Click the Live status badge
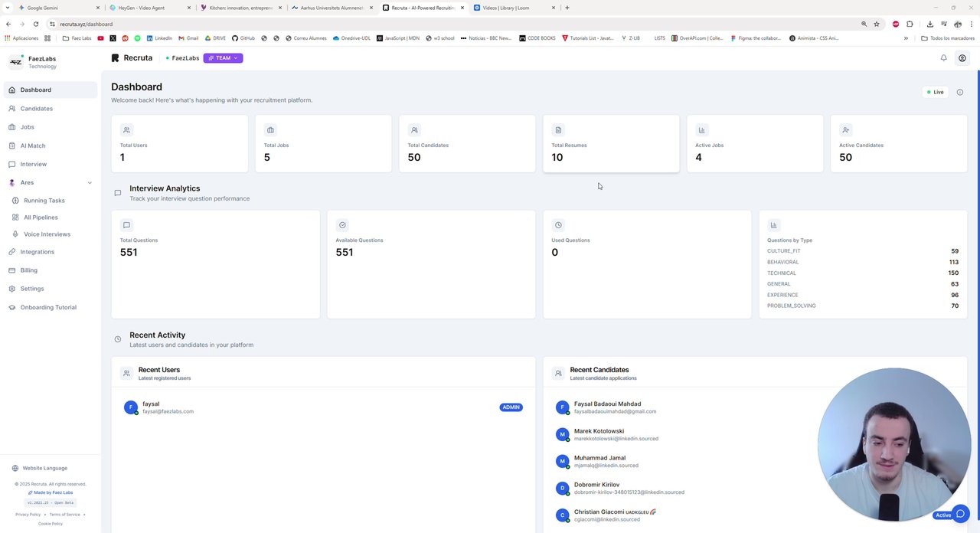This screenshot has width=980, height=533. [x=936, y=92]
